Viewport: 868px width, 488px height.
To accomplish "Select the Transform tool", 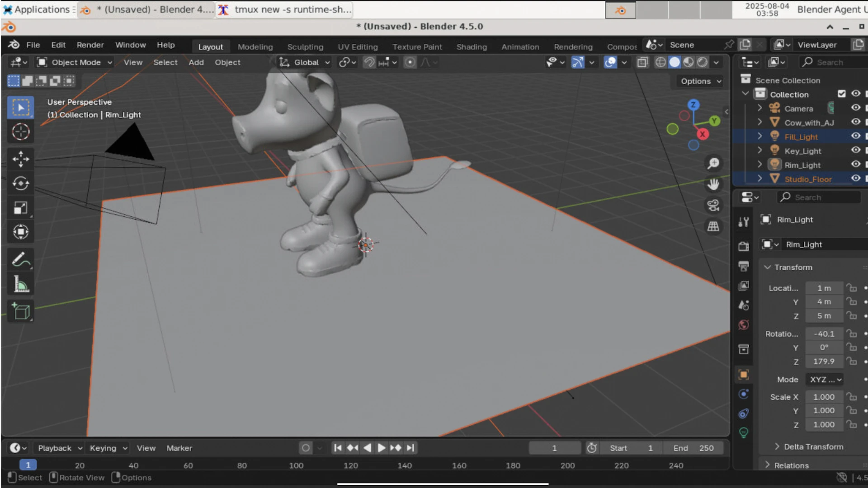I will click(20, 232).
